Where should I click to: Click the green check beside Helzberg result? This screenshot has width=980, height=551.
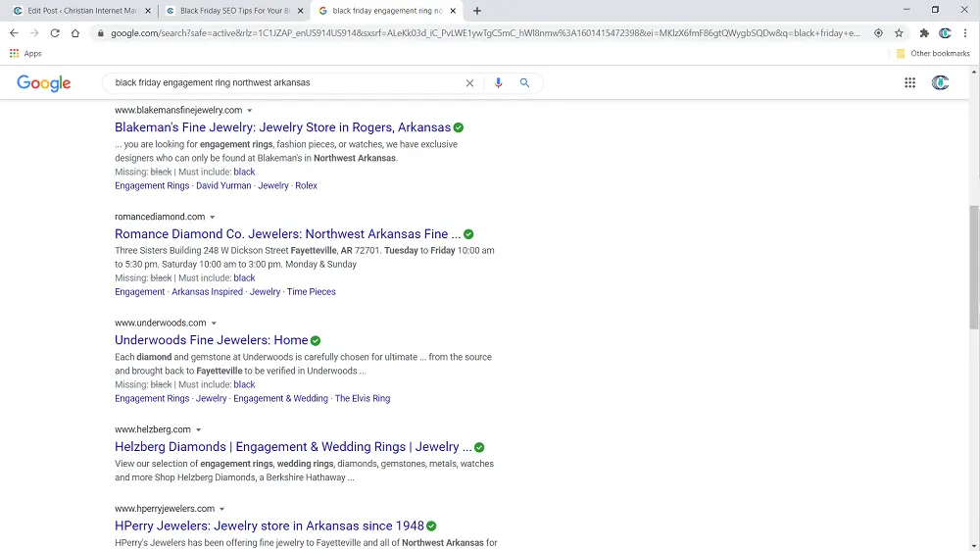point(479,447)
